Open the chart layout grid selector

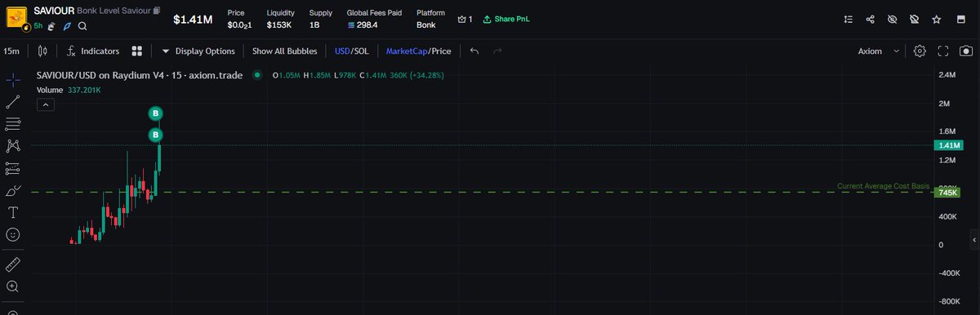click(x=137, y=51)
